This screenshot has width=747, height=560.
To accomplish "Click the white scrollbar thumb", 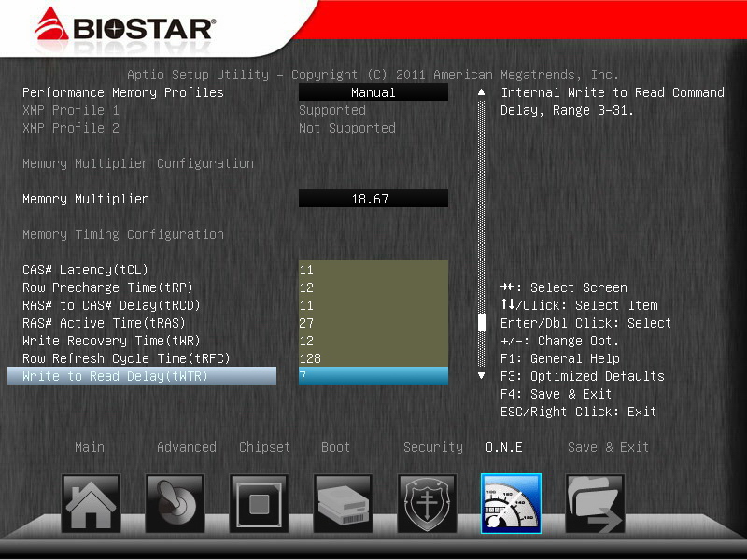I will point(481,322).
